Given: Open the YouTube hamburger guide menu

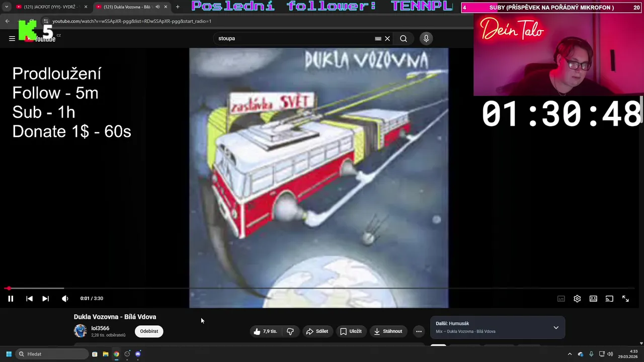Looking at the screenshot, I should pyautogui.click(x=12, y=39).
